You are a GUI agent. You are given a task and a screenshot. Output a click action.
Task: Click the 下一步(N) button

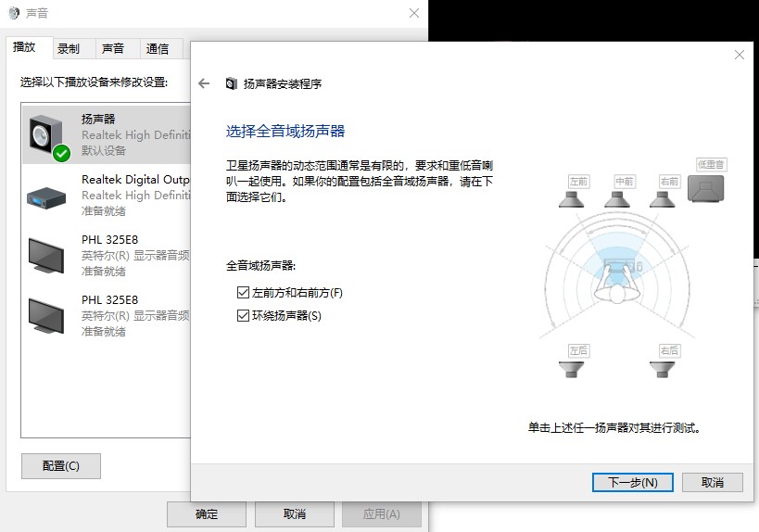coord(632,482)
